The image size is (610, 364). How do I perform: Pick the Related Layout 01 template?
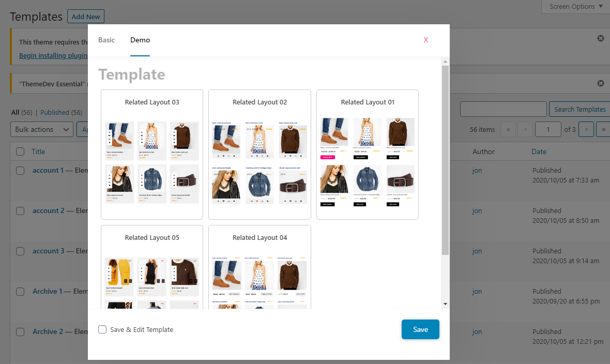[x=368, y=154]
